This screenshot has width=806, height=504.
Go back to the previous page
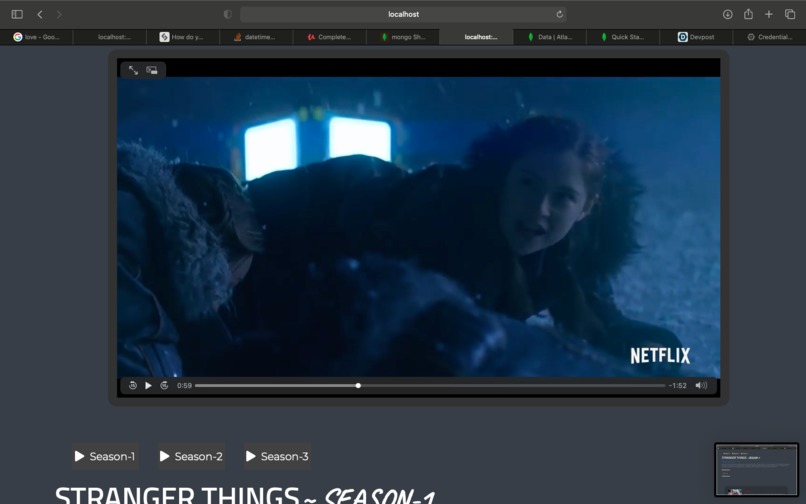(40, 14)
